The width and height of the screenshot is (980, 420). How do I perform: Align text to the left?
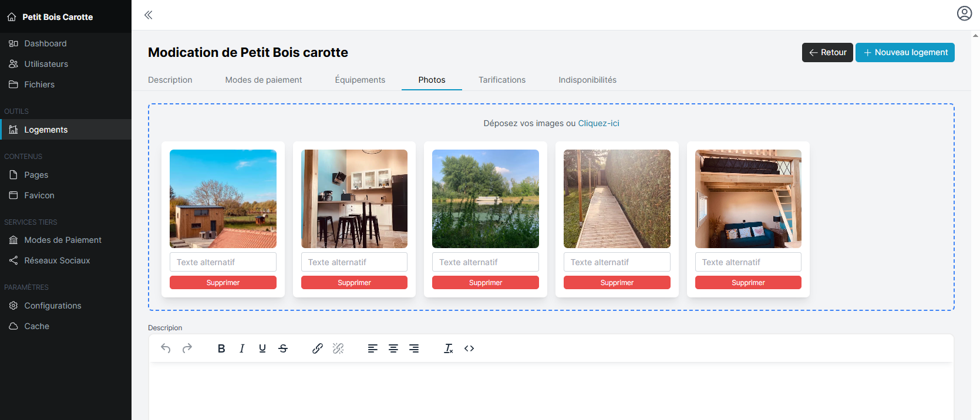click(373, 348)
